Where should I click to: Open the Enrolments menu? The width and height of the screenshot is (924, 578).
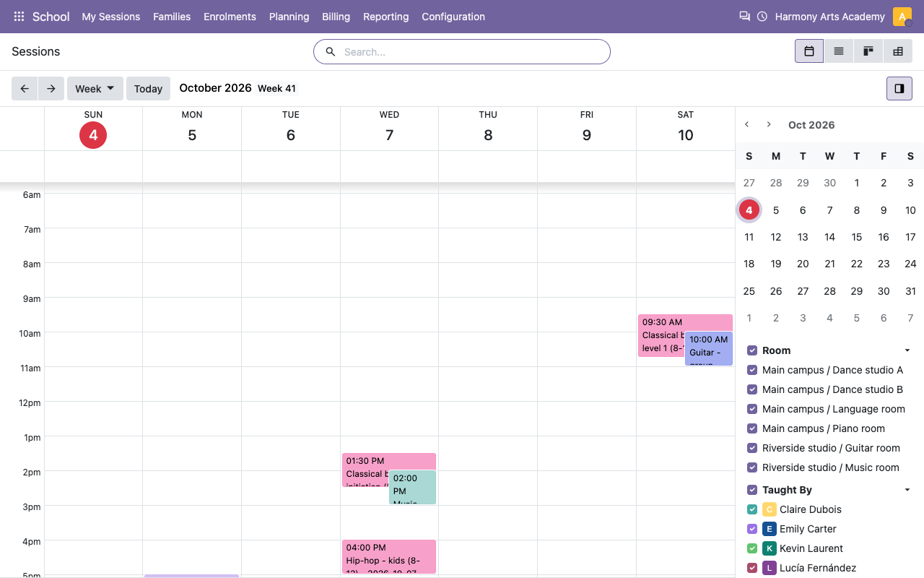click(x=230, y=17)
